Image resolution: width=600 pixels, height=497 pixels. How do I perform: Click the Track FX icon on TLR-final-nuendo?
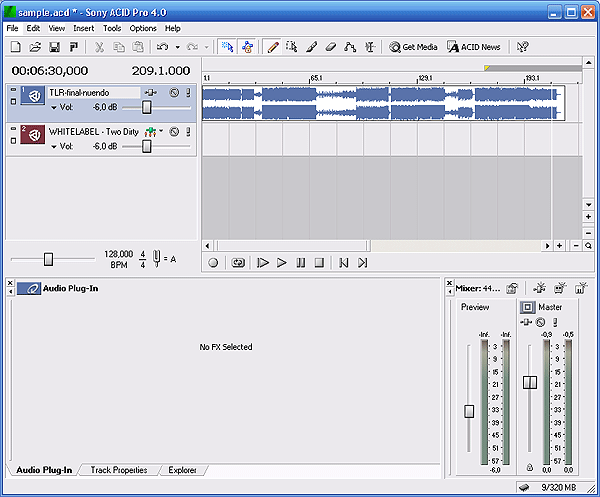pos(151,94)
